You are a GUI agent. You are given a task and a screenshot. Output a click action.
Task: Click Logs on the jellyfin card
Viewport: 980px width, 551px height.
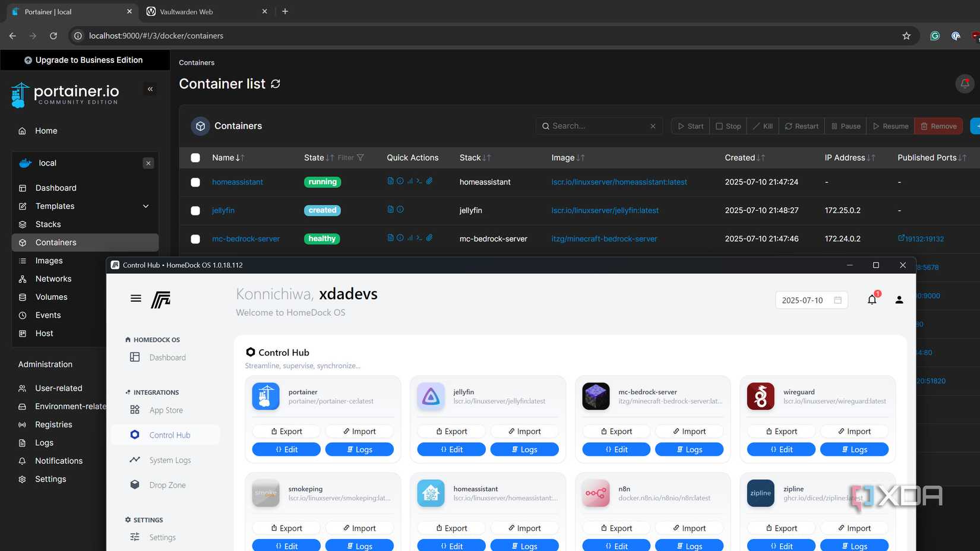point(524,449)
